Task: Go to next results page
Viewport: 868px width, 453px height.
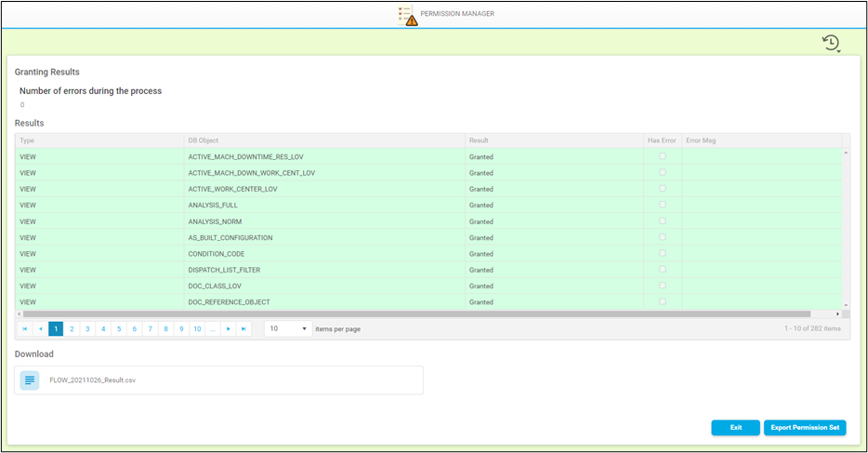Action: (229, 328)
